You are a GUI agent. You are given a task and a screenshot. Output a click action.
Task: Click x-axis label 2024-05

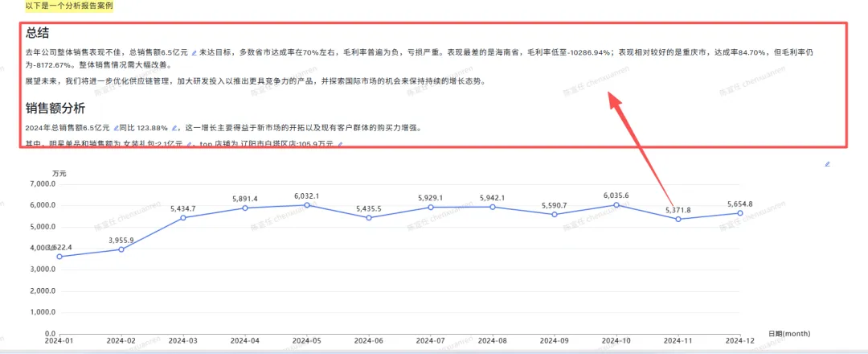click(307, 340)
